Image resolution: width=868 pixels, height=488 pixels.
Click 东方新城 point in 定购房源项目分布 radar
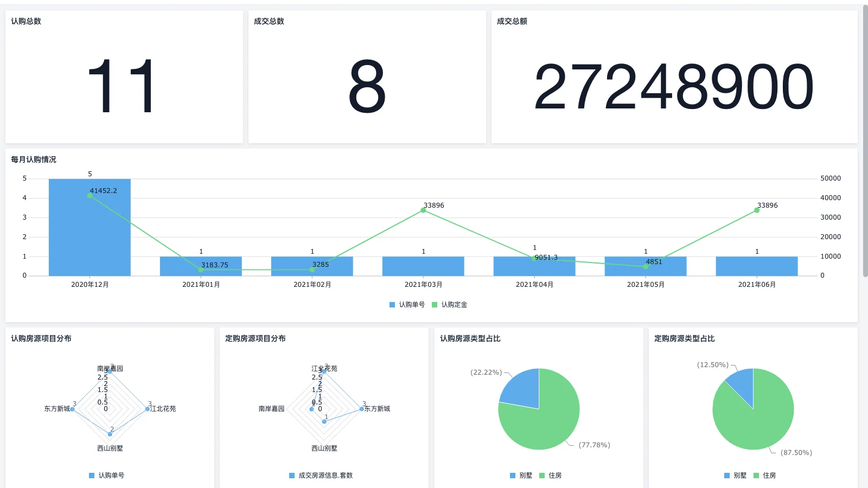pyautogui.click(x=362, y=409)
